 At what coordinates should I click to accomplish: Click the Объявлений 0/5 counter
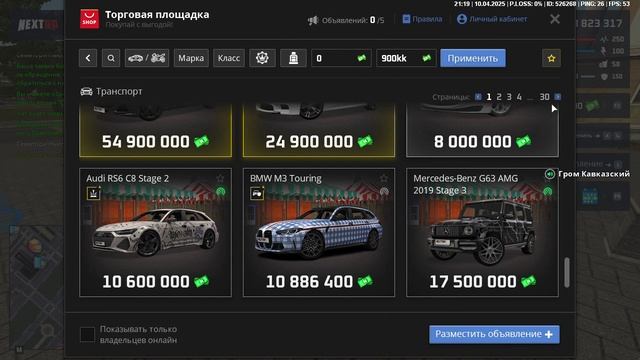point(353,20)
